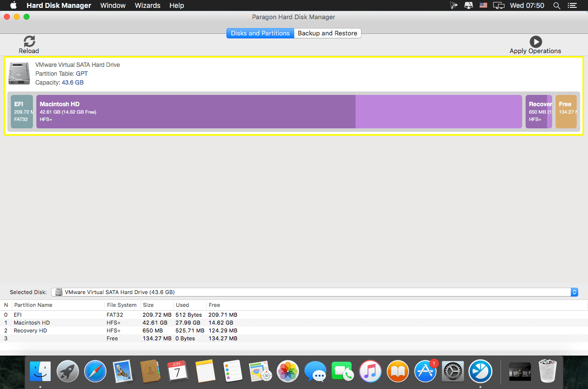Sort by Size column header
The height and width of the screenshot is (389, 588).
157,305
